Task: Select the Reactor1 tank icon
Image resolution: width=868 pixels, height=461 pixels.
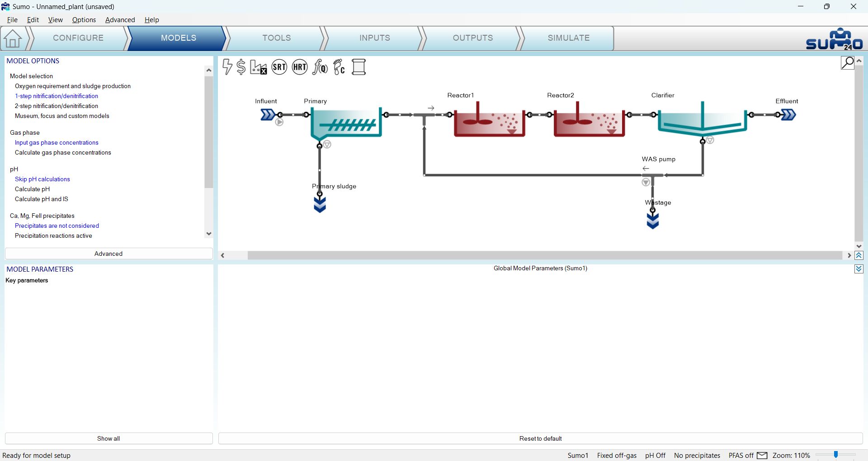Action: point(489,119)
